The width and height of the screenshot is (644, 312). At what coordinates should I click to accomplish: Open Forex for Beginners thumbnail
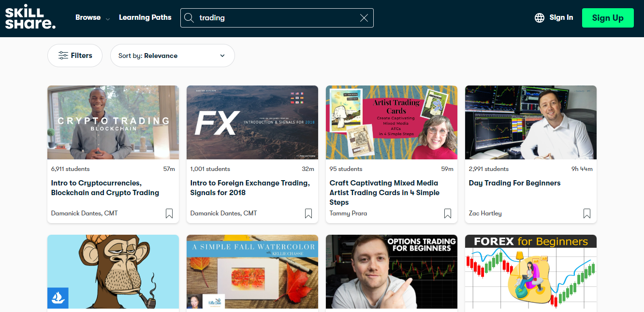(x=531, y=271)
